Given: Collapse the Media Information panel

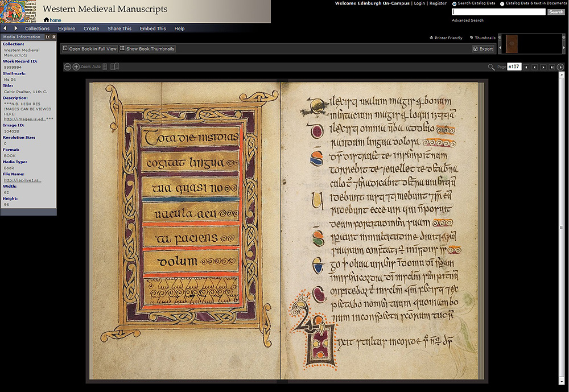Looking at the screenshot, I should (47, 37).
